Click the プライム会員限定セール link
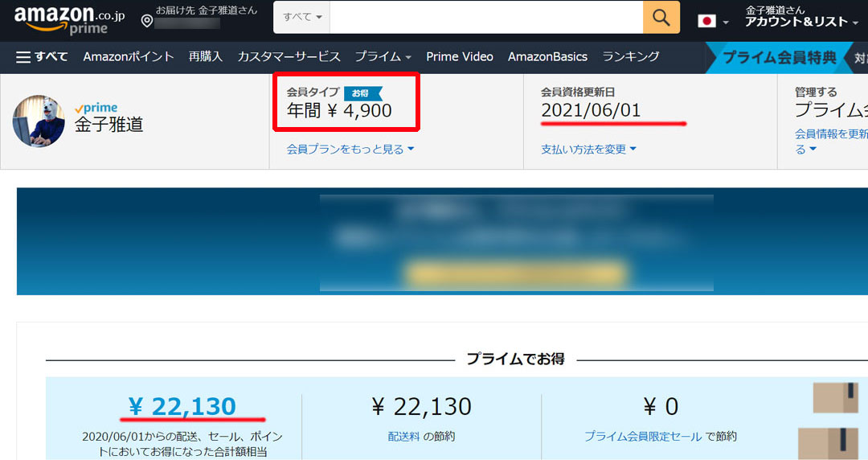The width and height of the screenshot is (868, 460). (x=643, y=437)
